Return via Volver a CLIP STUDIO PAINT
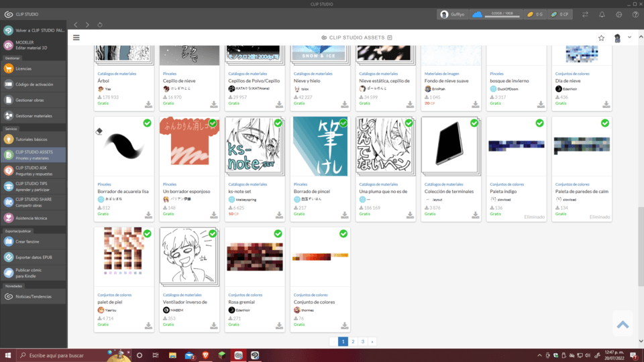 pyautogui.click(x=34, y=30)
